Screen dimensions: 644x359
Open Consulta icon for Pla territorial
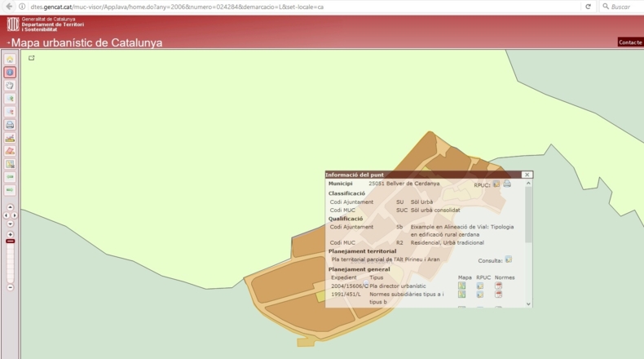509,259
